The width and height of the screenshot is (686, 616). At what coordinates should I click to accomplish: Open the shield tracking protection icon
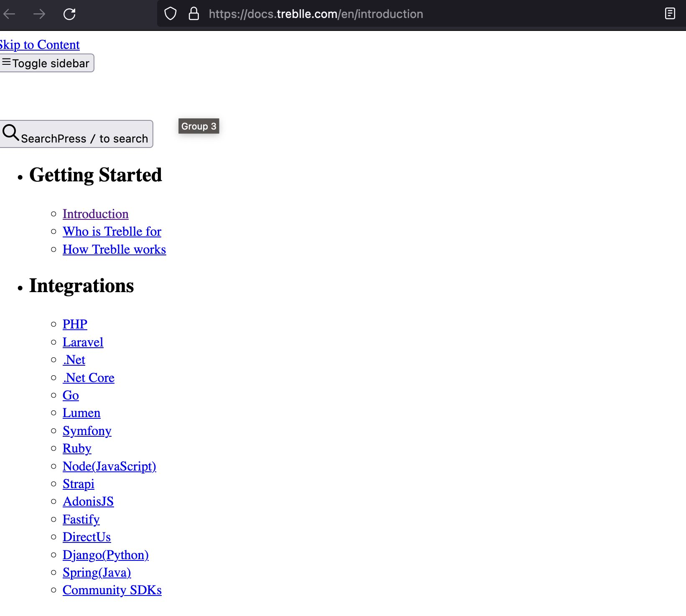(x=170, y=14)
